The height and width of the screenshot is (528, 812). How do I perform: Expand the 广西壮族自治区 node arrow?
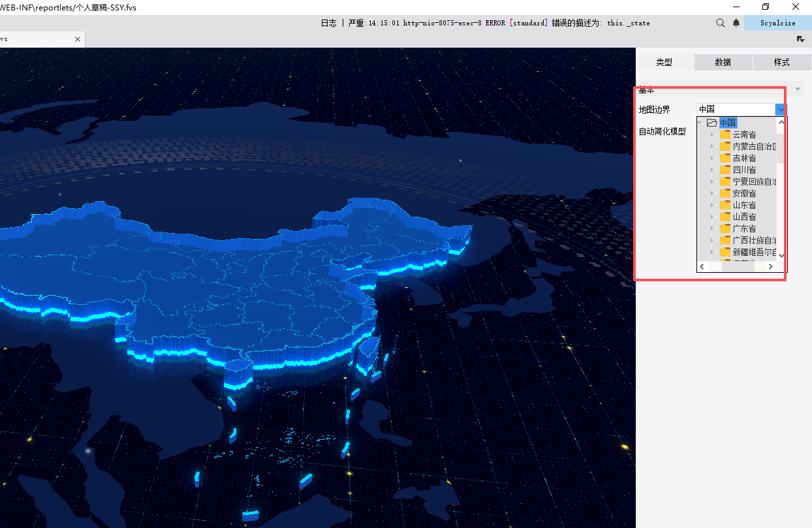coord(713,240)
